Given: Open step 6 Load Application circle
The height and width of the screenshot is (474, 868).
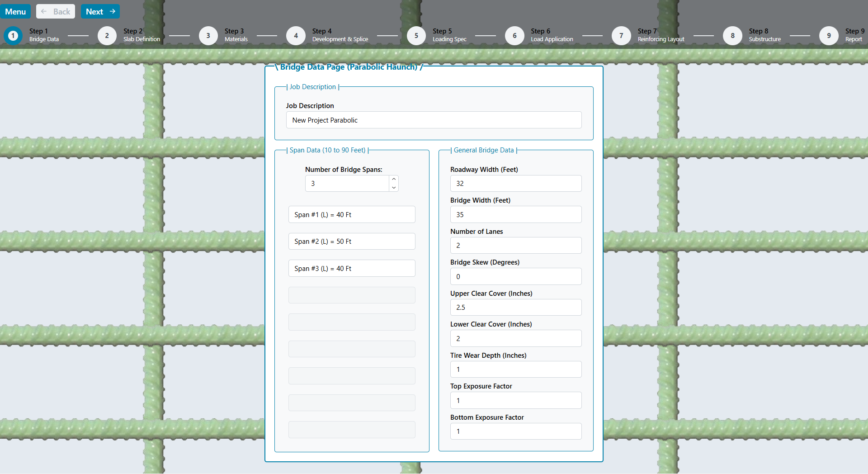Looking at the screenshot, I should [x=514, y=36].
